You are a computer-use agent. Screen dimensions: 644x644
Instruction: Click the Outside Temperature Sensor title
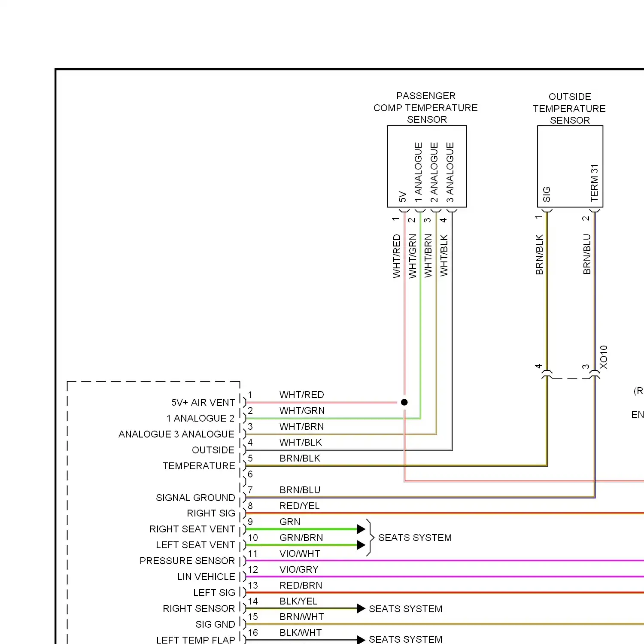pos(569,109)
